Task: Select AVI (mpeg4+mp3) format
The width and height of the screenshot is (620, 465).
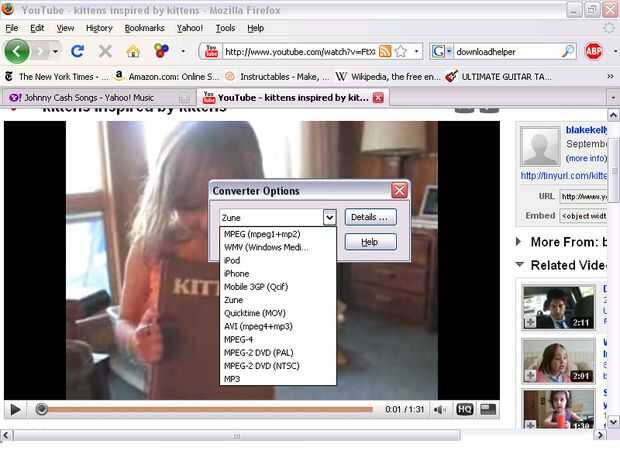Action: pos(278,326)
